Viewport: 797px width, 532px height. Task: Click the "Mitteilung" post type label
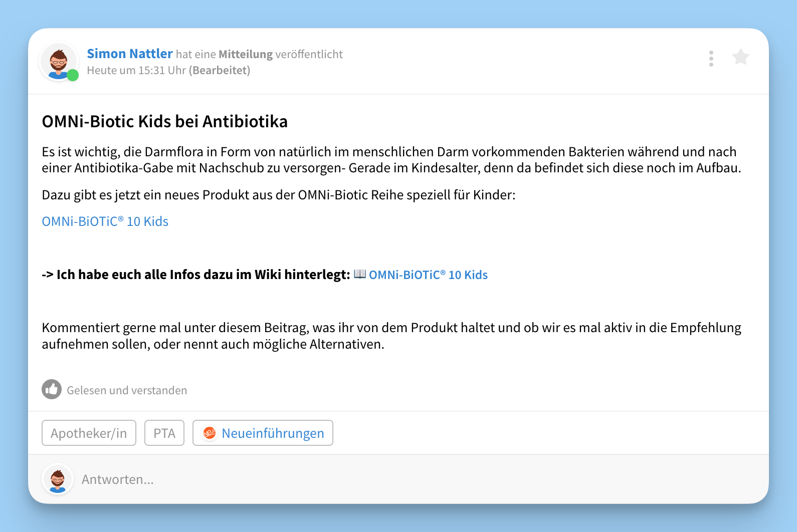click(246, 54)
